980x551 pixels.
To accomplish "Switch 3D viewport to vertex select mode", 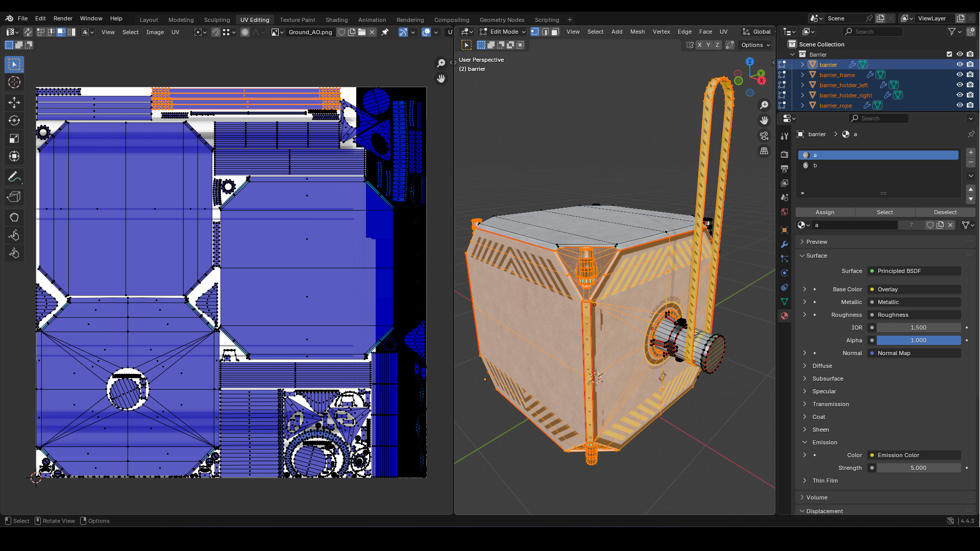I will [535, 32].
